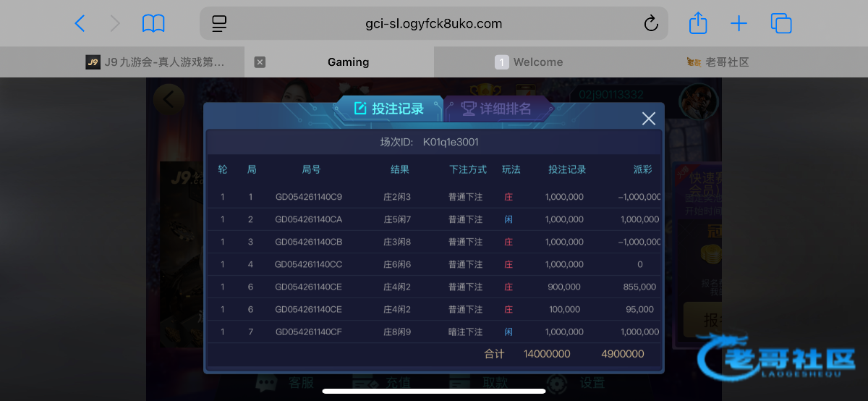Switch to the J9 九游会 browser tab
Screen dimensions: 868x401
[x=156, y=62]
